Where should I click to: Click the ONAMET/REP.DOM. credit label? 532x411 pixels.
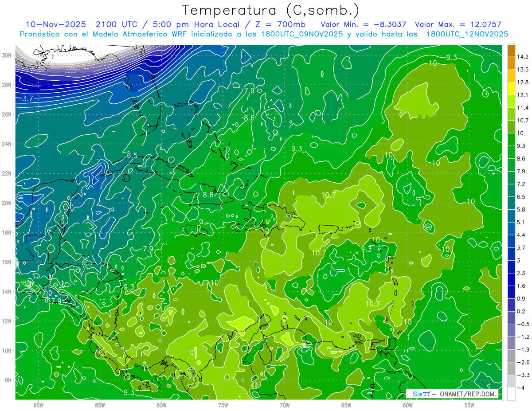coord(469,394)
